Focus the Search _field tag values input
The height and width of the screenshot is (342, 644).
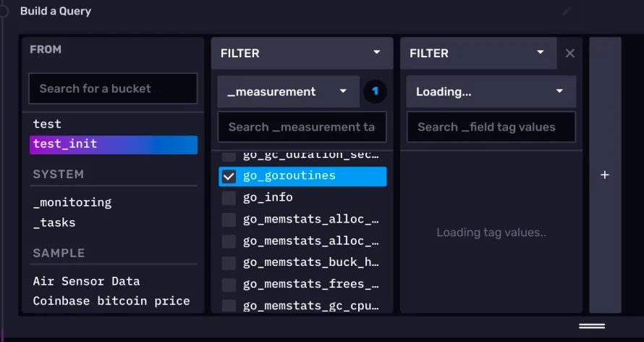[x=491, y=127]
